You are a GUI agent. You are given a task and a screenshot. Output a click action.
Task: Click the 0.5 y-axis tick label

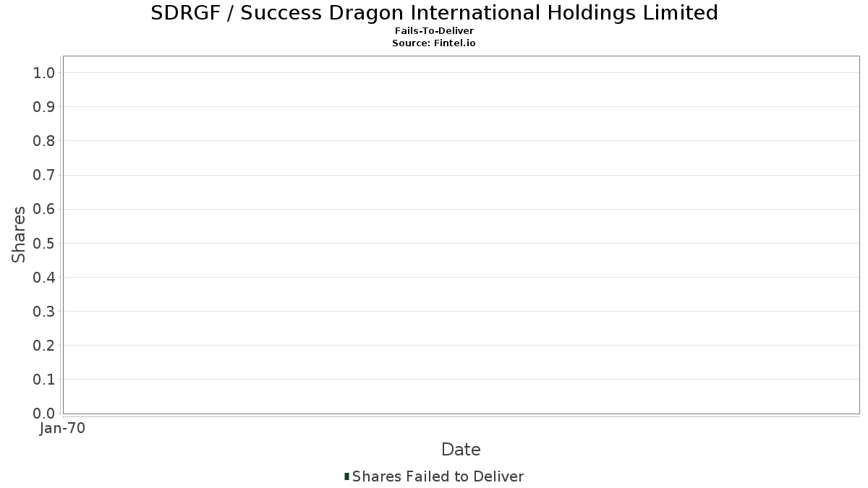44,244
